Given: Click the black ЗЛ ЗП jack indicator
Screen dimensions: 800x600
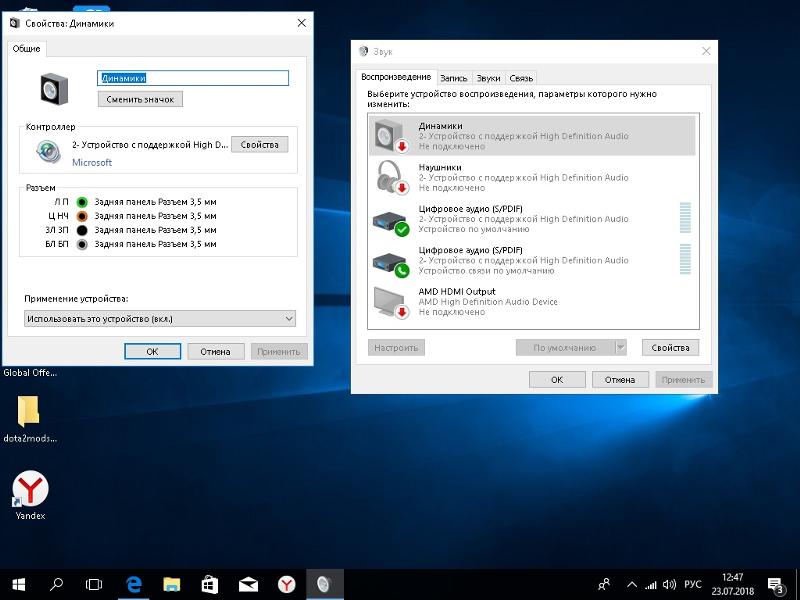Looking at the screenshot, I should (x=82, y=231).
